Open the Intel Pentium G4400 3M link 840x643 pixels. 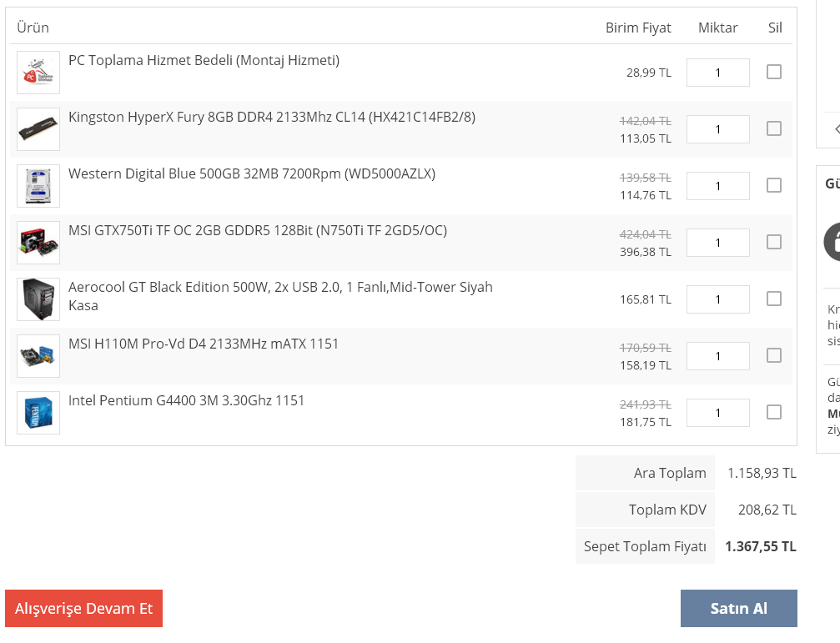(186, 400)
